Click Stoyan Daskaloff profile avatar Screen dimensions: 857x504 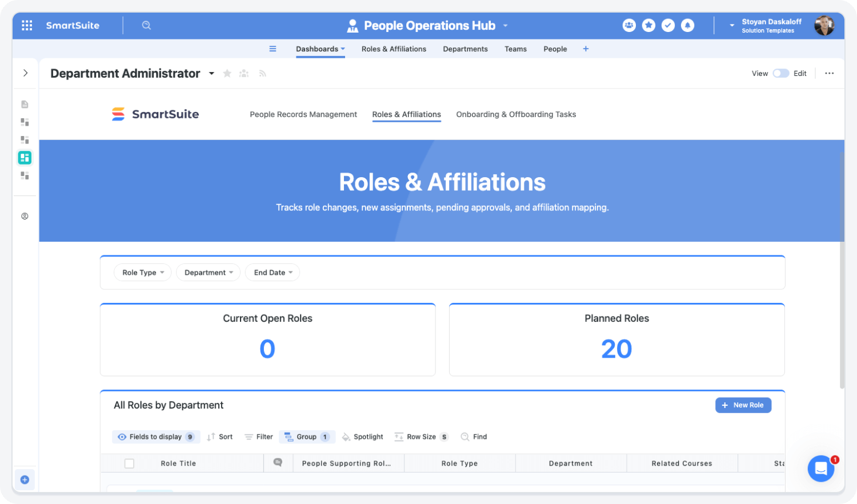[x=824, y=25]
